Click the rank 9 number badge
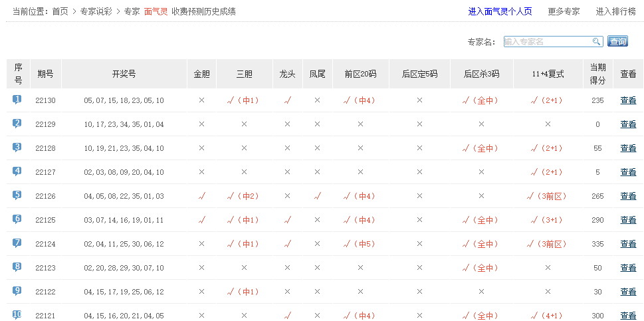 [17, 291]
